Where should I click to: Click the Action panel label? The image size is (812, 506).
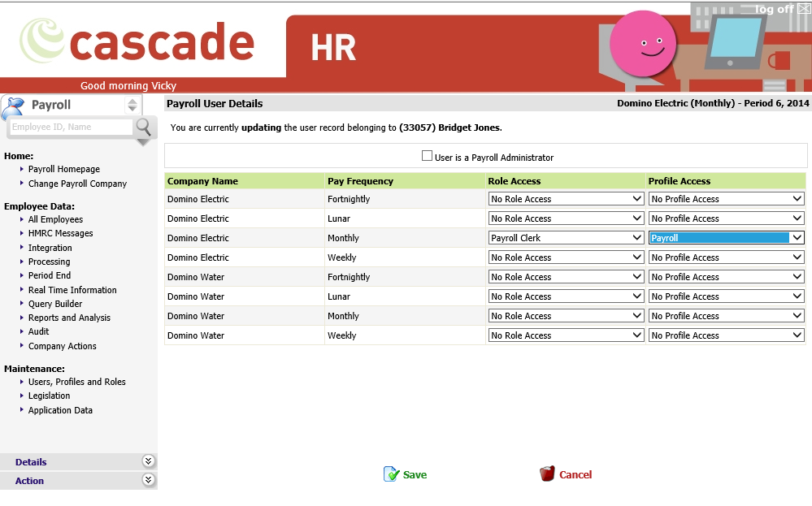coord(29,481)
